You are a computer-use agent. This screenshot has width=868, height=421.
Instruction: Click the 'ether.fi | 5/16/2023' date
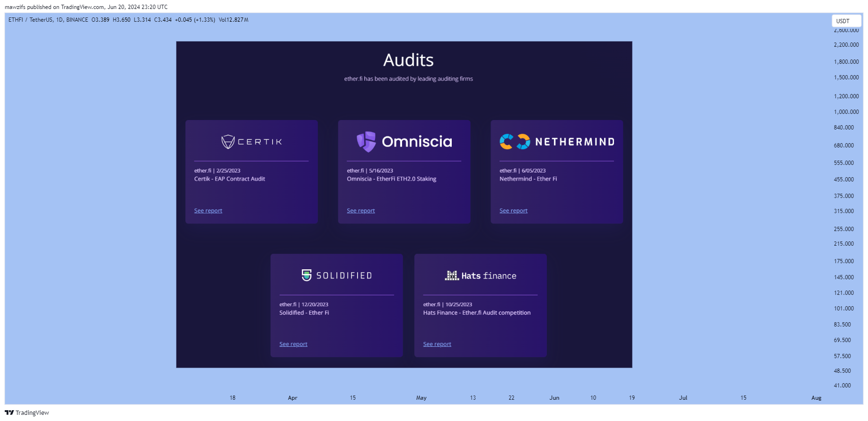pos(370,171)
